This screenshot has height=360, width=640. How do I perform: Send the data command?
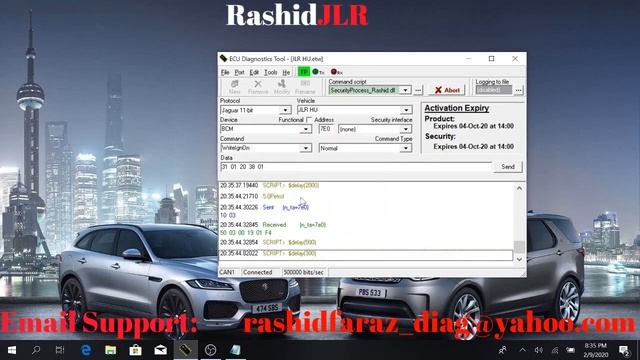[x=508, y=167]
